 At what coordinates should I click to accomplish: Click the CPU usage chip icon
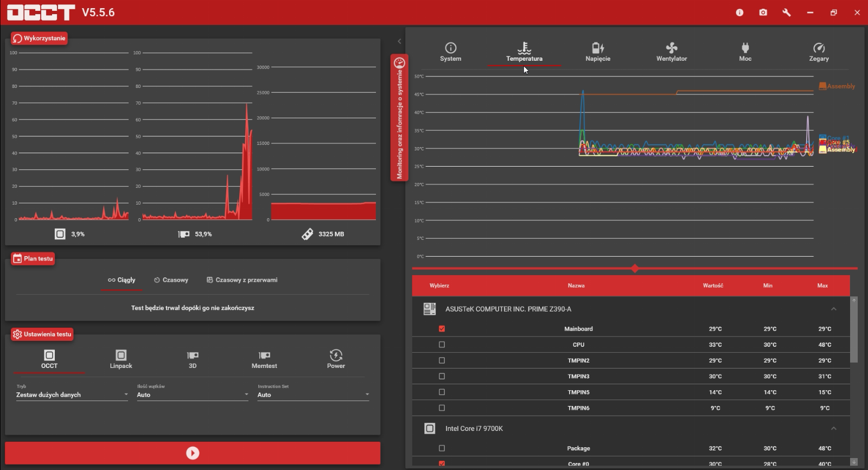pos(60,234)
